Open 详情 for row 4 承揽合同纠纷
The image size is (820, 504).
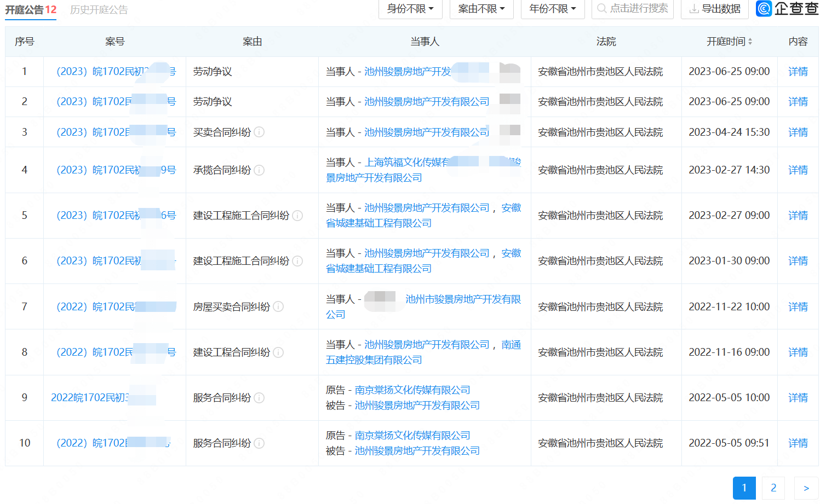798,170
